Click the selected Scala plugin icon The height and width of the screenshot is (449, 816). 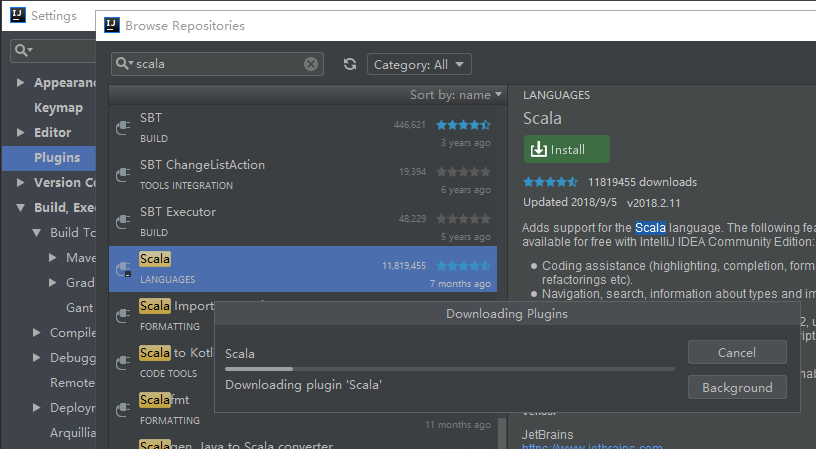click(123, 269)
